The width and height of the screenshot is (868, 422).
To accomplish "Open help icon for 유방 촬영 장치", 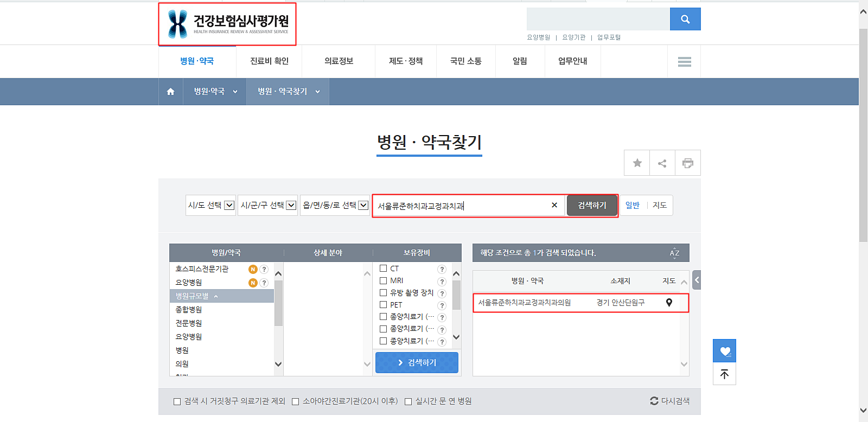I will point(442,293).
